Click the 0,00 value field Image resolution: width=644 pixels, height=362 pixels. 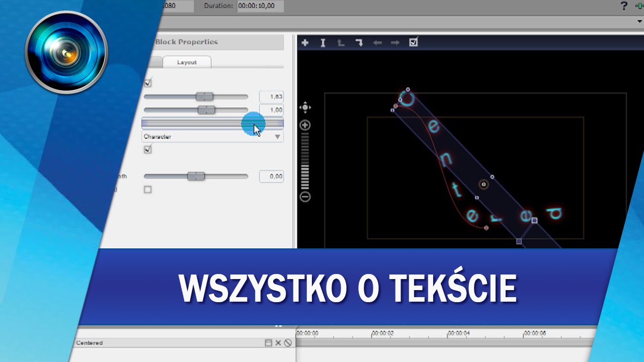coord(271,176)
